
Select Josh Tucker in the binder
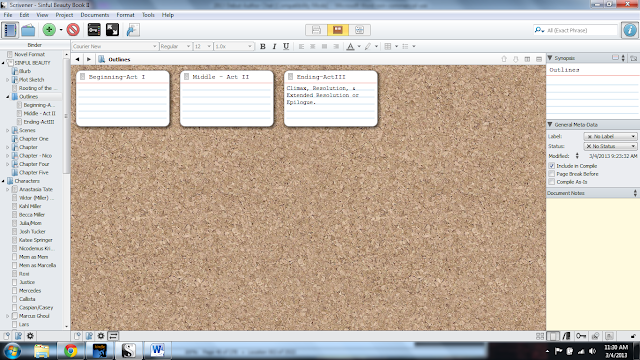click(32, 232)
